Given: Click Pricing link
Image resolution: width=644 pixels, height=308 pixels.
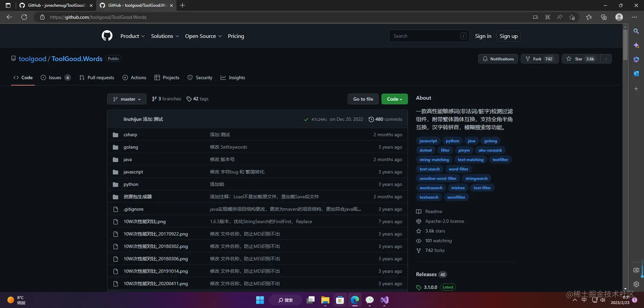Looking at the screenshot, I should (236, 36).
